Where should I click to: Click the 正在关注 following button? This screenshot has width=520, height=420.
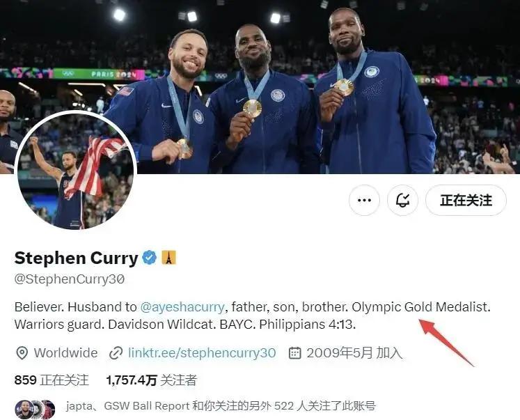point(466,200)
